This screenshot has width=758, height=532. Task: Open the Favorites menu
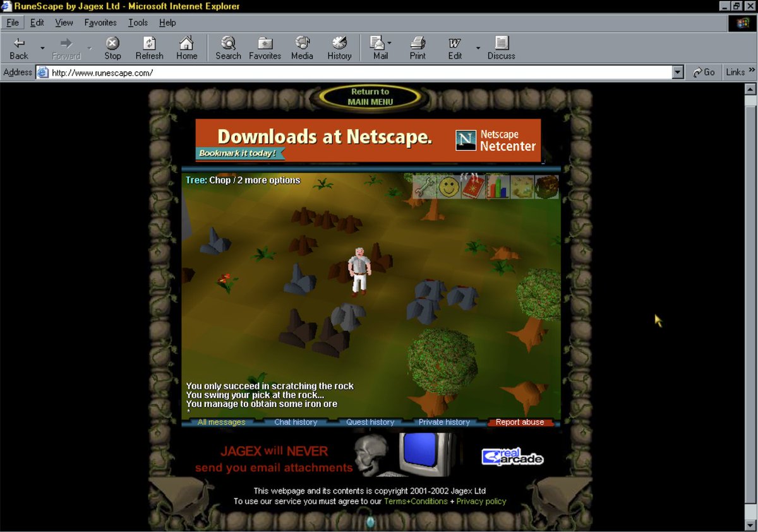pos(100,23)
